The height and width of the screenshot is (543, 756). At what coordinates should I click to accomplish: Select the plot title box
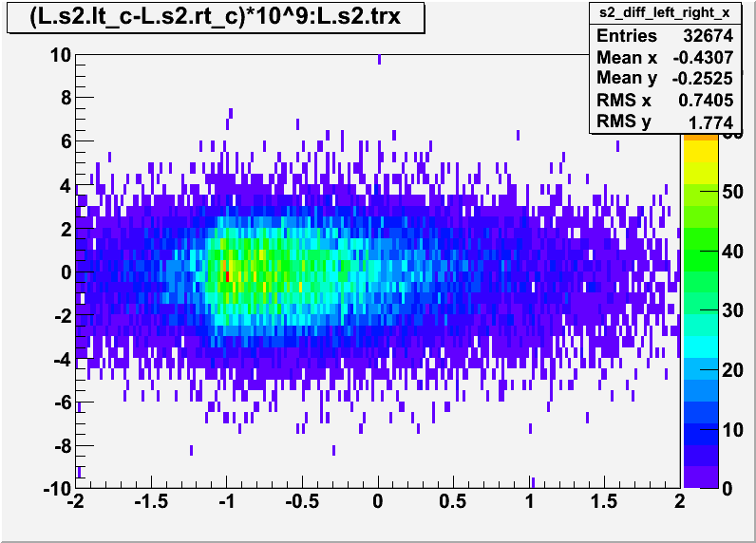[216, 17]
